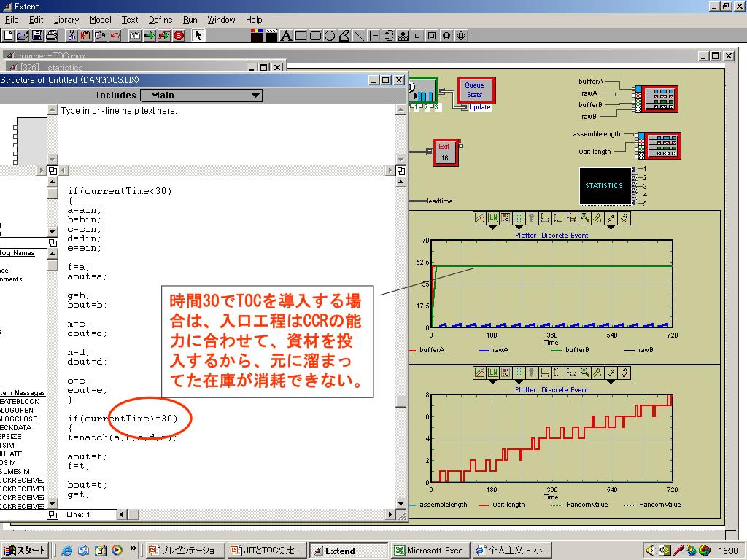Click the trace properties icon in lower plotter
Image resolution: width=747 pixels, height=560 pixels.
click(479, 373)
